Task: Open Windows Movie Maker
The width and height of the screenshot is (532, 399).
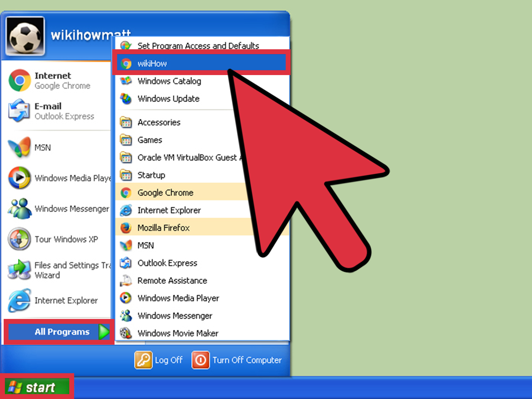Action: pos(178,333)
